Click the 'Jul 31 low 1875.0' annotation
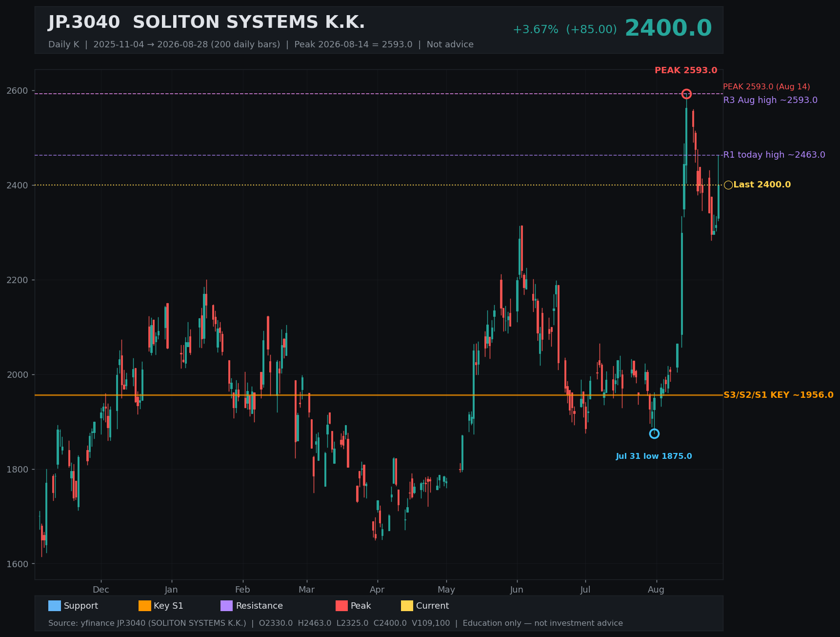The width and height of the screenshot is (840, 637). click(x=654, y=456)
